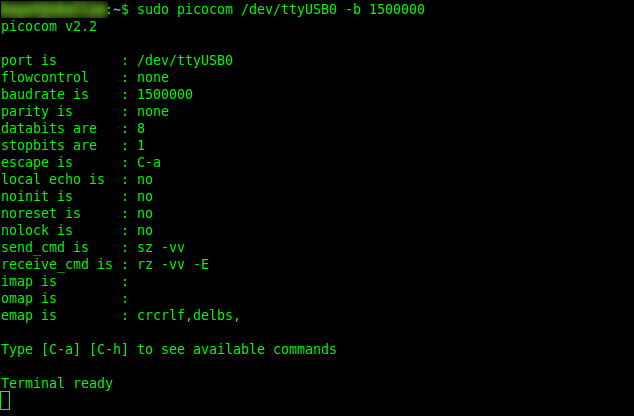Click the terminal cursor block below Terminal ready
The image size is (634, 416).
click(5, 400)
